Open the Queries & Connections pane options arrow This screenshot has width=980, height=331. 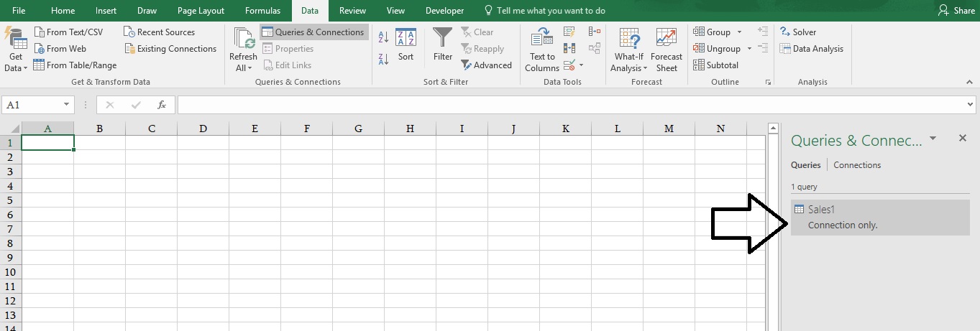(933, 138)
